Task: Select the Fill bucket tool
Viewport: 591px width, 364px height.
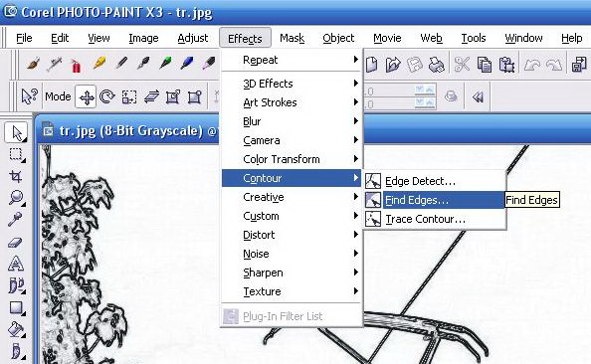Action: pos(16,330)
